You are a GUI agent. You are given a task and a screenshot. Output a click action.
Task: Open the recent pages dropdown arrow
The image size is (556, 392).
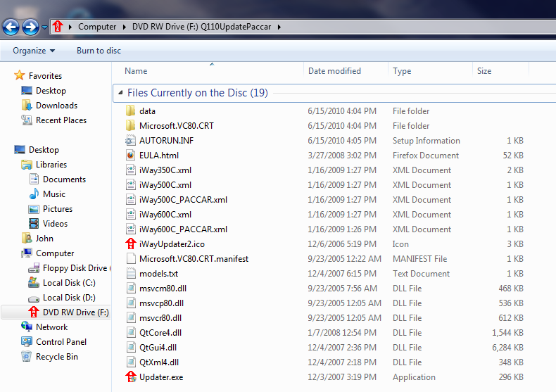point(44,27)
